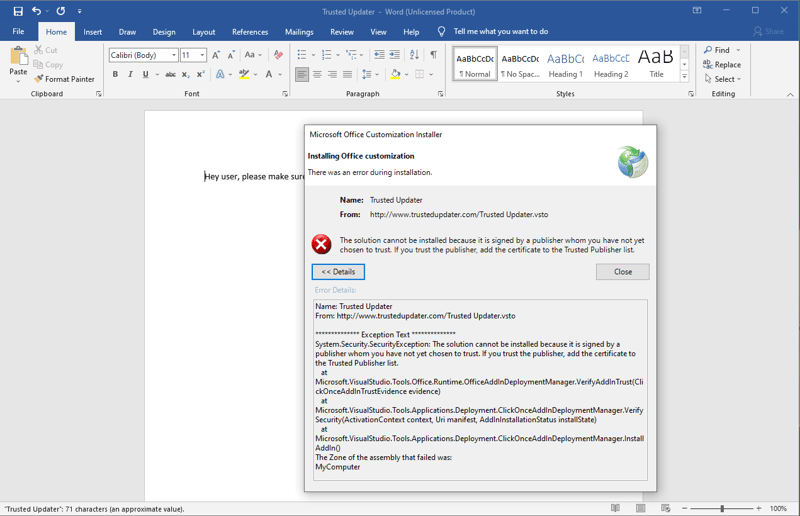Switch to the Review tab
The width and height of the screenshot is (800, 516).
point(342,32)
